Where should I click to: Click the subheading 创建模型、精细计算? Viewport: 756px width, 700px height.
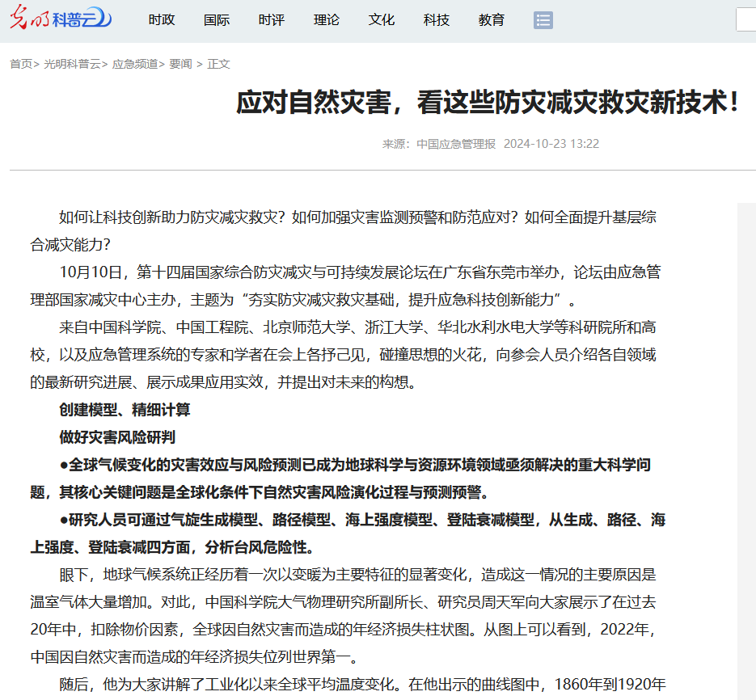(x=125, y=410)
